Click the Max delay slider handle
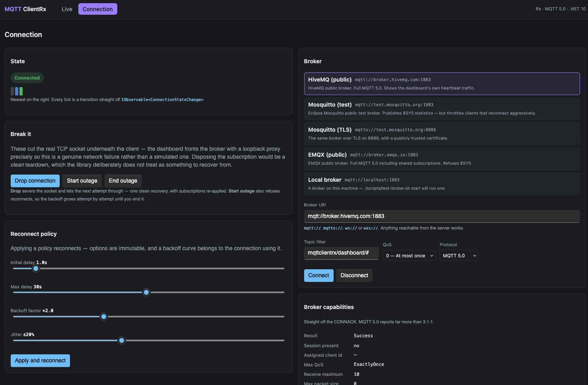Viewport: 588px width, 385px height. point(146,292)
